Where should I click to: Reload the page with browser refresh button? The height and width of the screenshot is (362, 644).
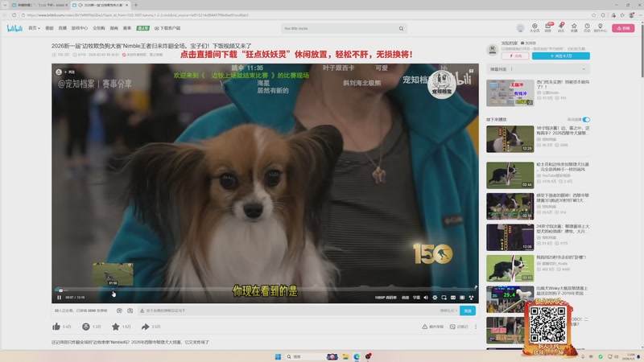tap(14, 15)
